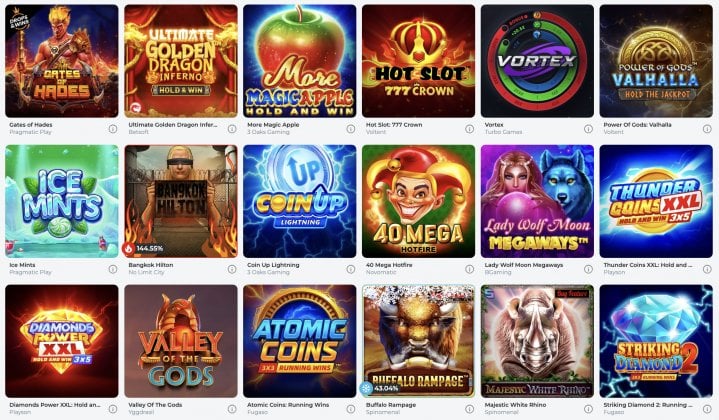Click the flame 144.55% badge on Bangkok Hilton
The width and height of the screenshot is (719, 420).
[x=143, y=249]
